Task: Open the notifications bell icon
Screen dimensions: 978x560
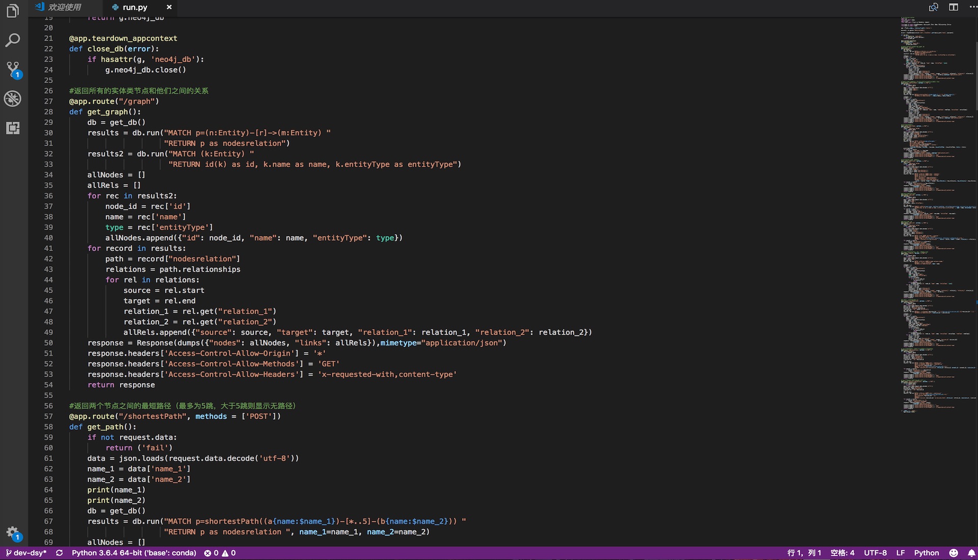Action: click(971, 553)
